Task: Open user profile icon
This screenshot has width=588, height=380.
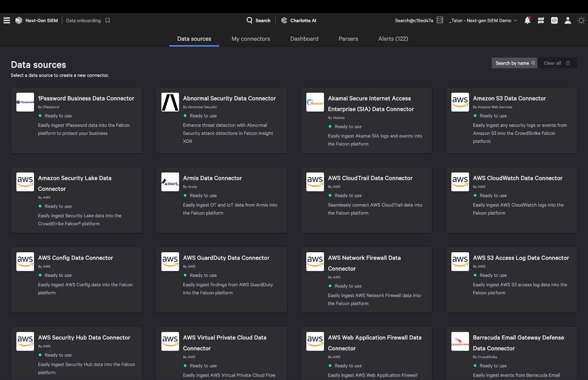Action: [568, 21]
